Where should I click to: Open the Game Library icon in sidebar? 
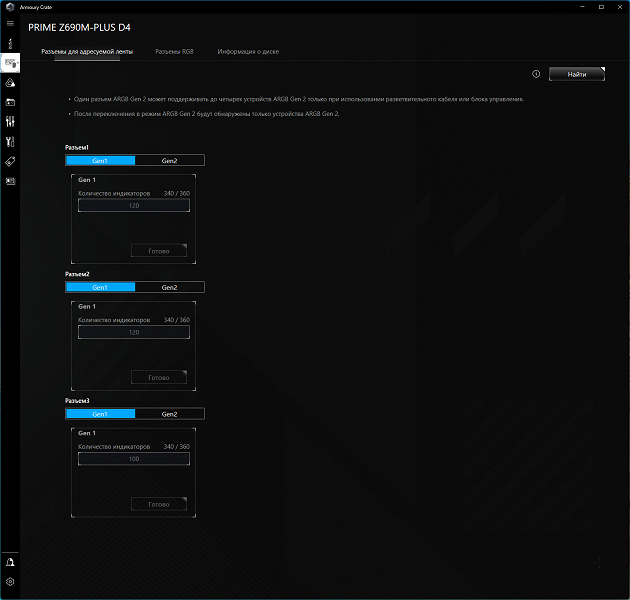point(10,102)
